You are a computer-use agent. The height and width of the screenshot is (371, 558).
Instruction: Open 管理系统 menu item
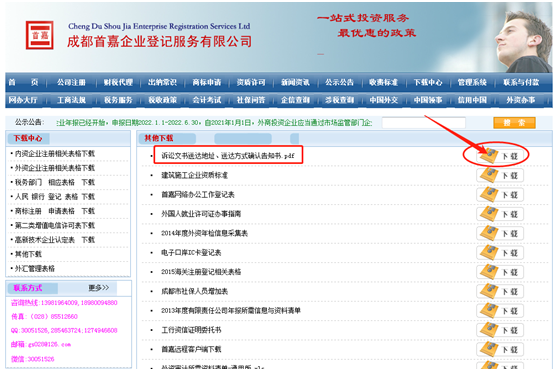pos(472,82)
